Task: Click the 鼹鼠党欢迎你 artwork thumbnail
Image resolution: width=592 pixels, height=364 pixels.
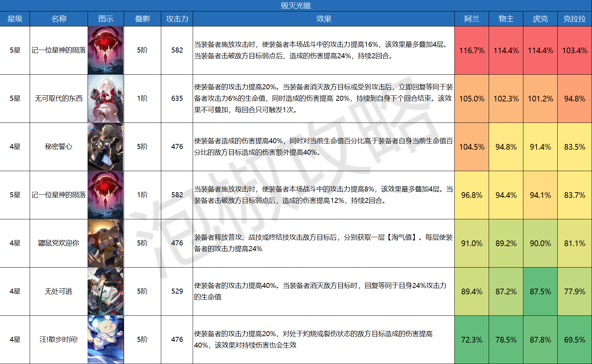Action: pos(105,243)
